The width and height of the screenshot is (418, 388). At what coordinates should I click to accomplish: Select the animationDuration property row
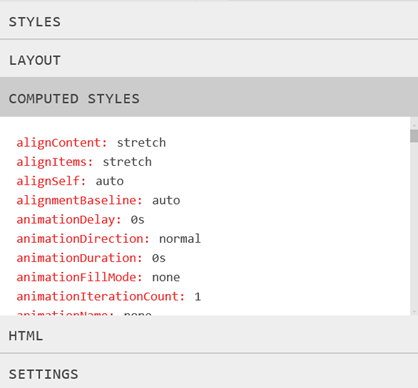[x=91, y=258]
